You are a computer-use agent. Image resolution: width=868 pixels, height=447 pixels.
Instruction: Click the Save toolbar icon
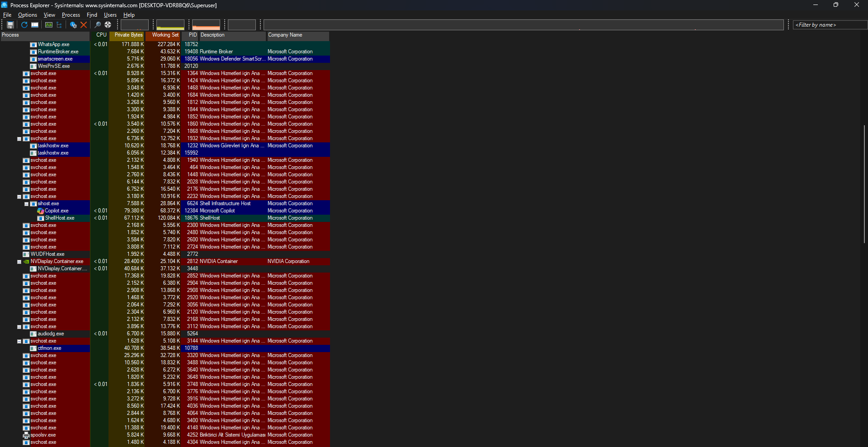(10, 25)
